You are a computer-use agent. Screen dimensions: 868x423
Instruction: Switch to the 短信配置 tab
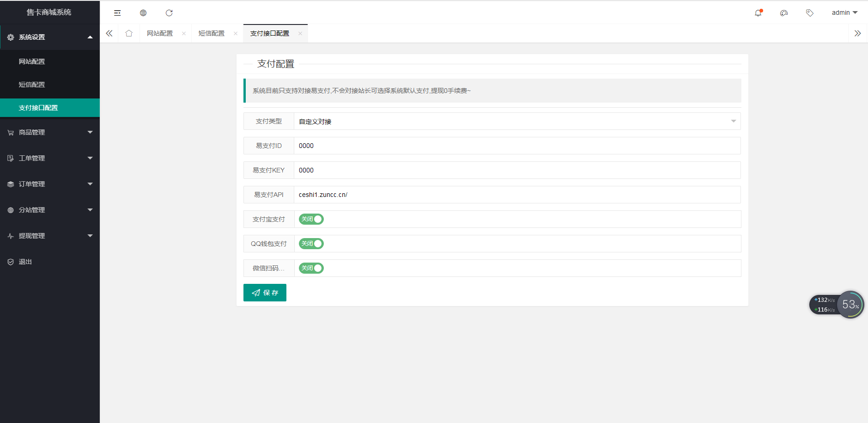pyautogui.click(x=212, y=33)
